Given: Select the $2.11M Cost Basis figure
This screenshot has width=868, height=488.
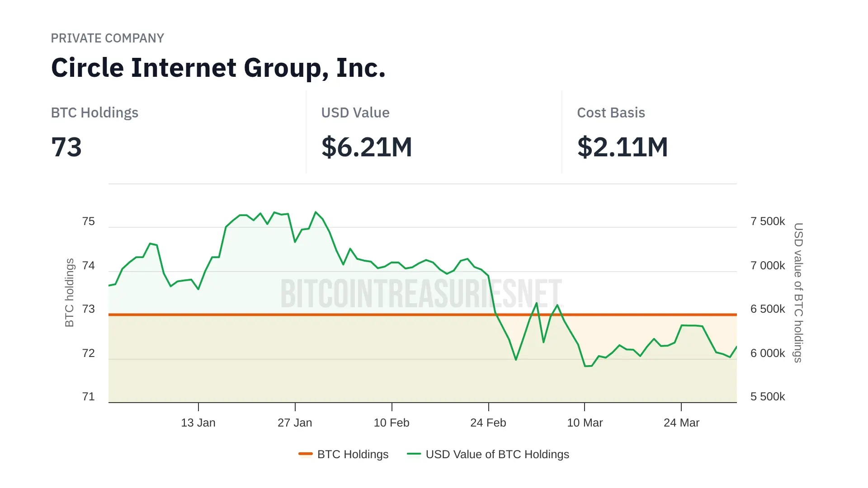Looking at the screenshot, I should coord(623,147).
